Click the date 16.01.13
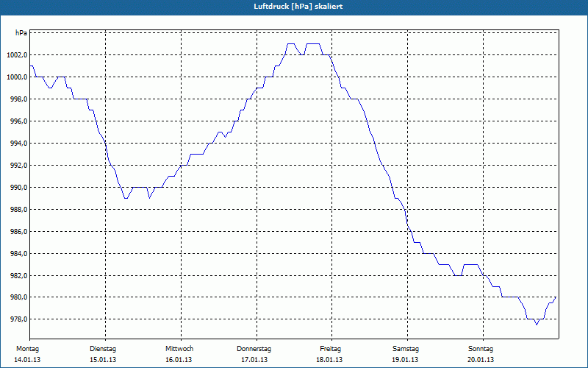The height and width of the screenshot is (368, 588). pyautogui.click(x=179, y=360)
